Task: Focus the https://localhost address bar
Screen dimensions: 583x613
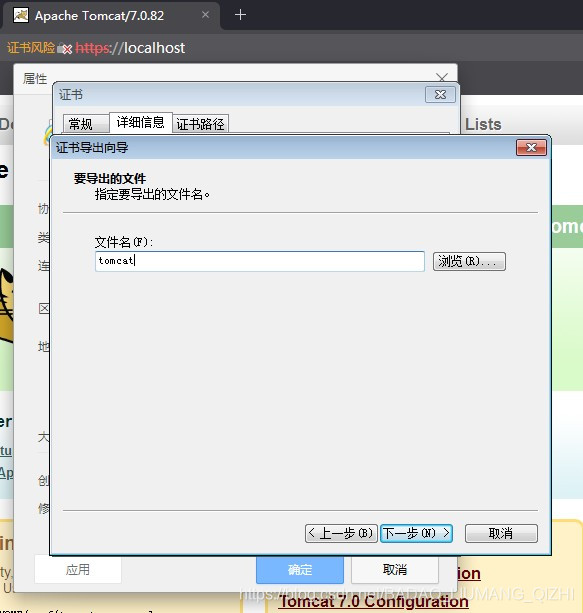Action: click(x=130, y=48)
